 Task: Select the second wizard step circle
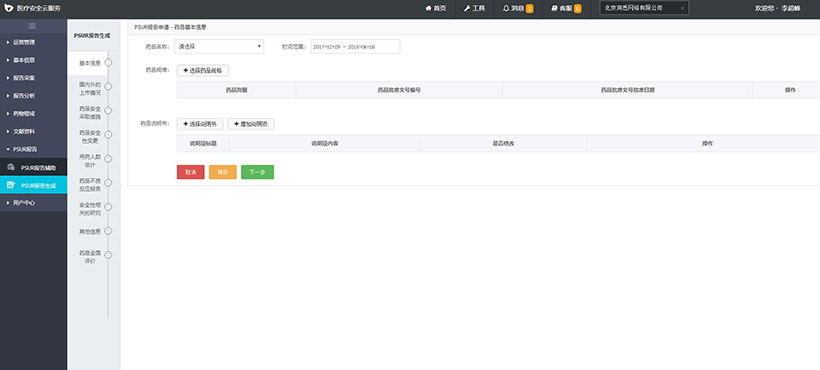pos(108,86)
